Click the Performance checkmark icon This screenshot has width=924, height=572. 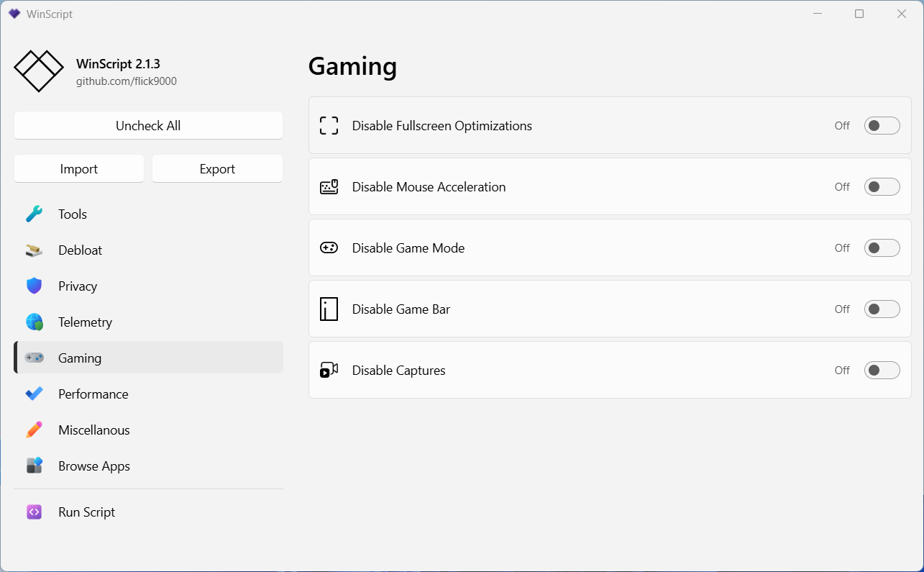click(x=35, y=394)
